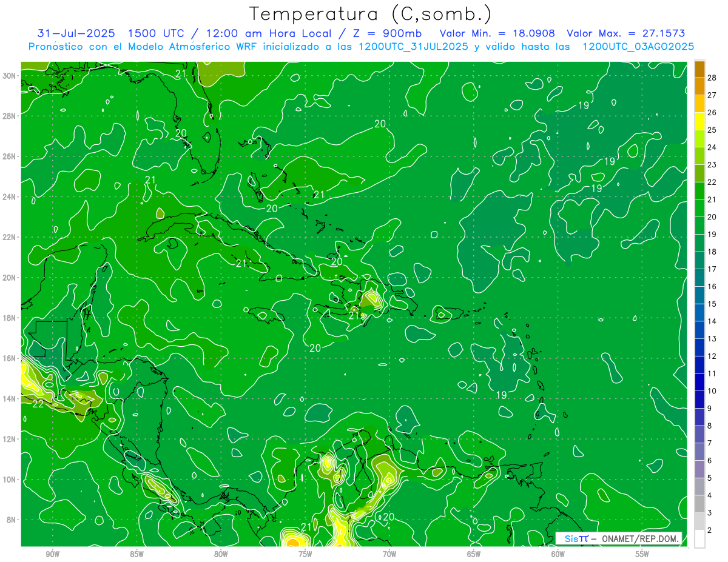Viewport: 728px width, 562px height.
Task: Click the "1500 UTC" time label
Action: 156,33
